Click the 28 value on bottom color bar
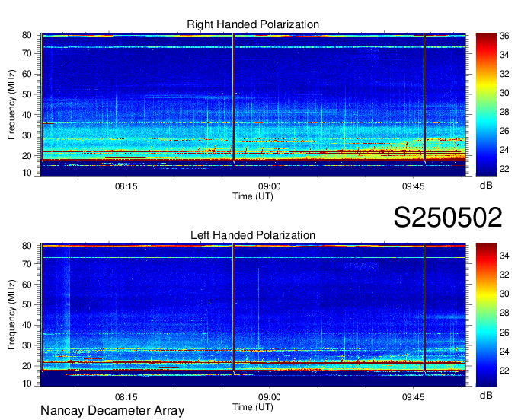The height and width of the screenshot is (420, 518). [504, 313]
